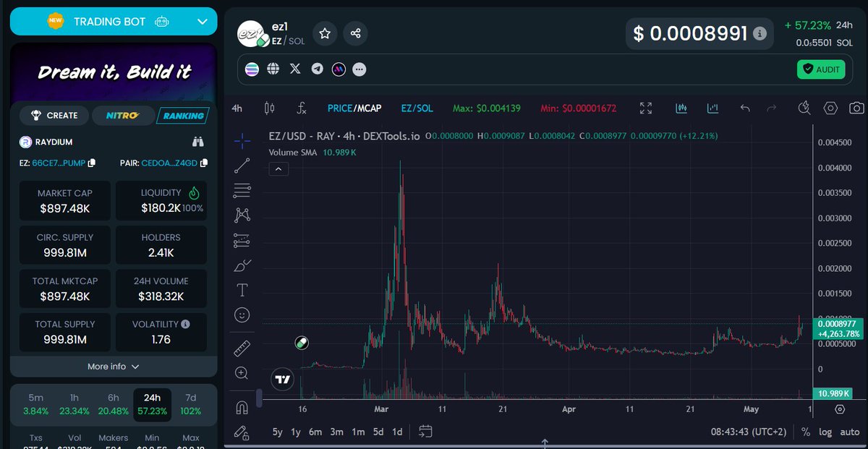This screenshot has height=449, width=868.
Task: Select the crosshair cursor tool
Action: [242, 140]
